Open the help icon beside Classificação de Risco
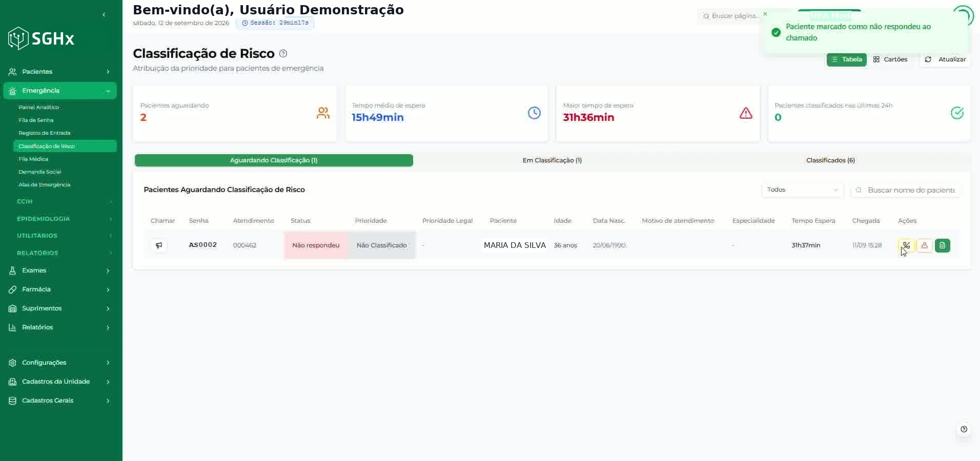This screenshot has height=461, width=980. click(283, 54)
